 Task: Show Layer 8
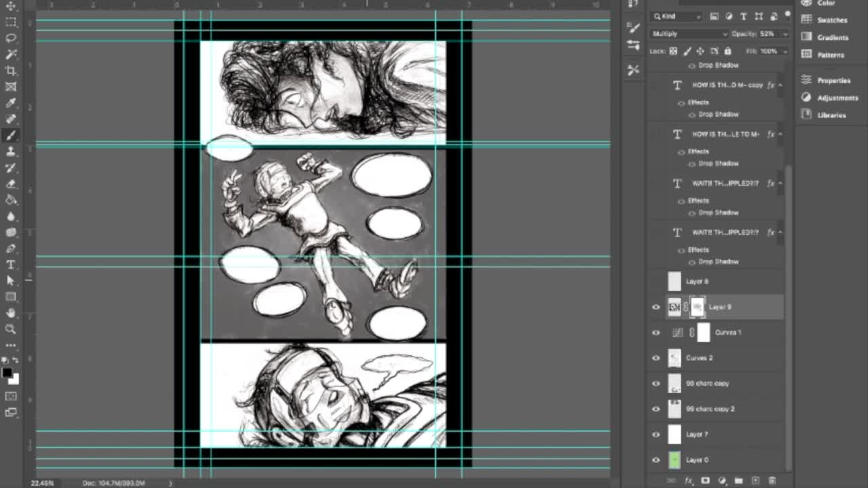(656, 281)
